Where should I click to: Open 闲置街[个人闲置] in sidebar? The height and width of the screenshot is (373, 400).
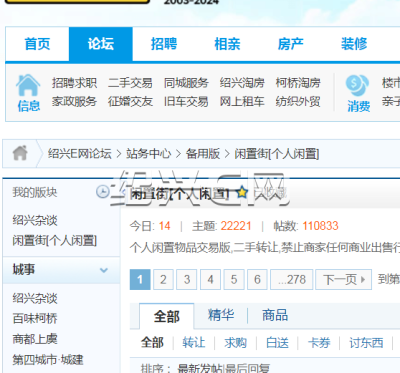tap(55, 240)
